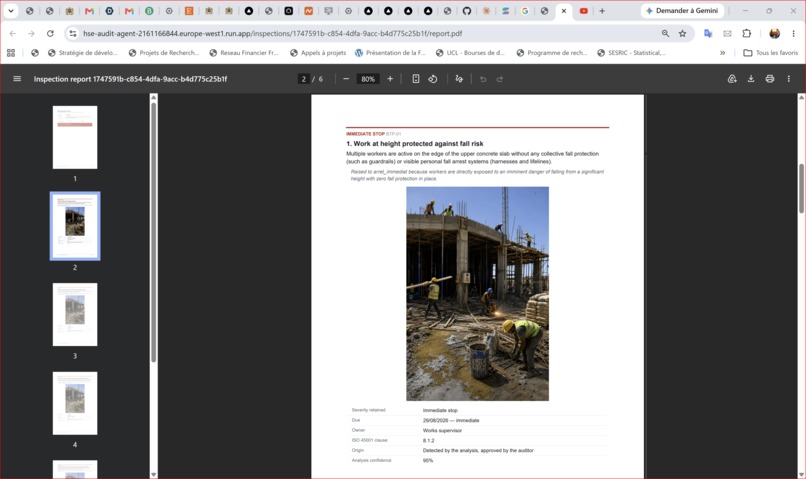Download the inspection report PDF
806x479 pixels.
[x=751, y=79]
